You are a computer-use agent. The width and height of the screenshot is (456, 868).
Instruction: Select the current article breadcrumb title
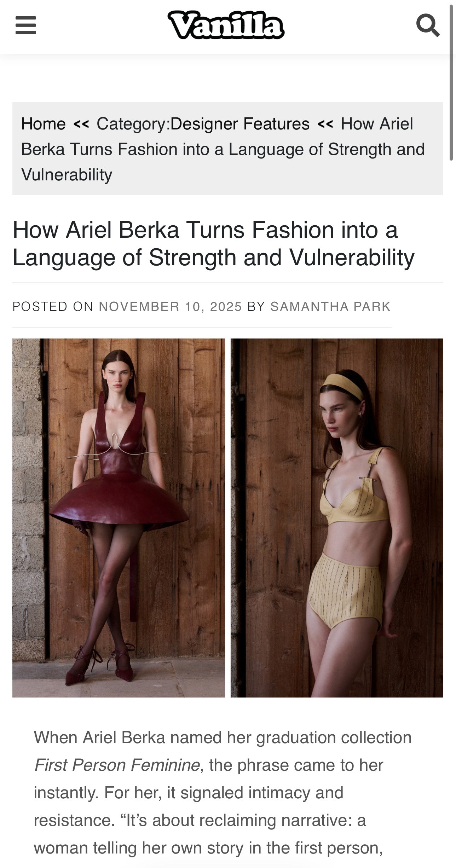(223, 149)
